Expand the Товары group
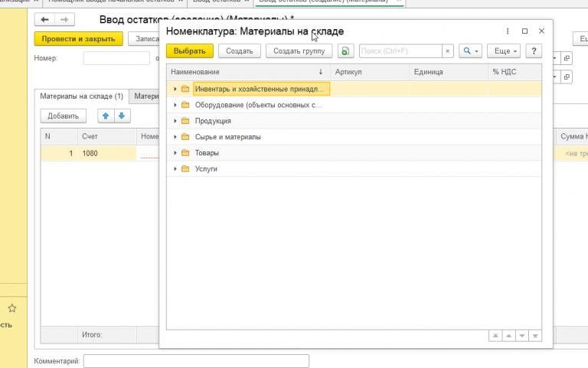Image resolution: width=588 pixels, height=368 pixels. coord(175,152)
